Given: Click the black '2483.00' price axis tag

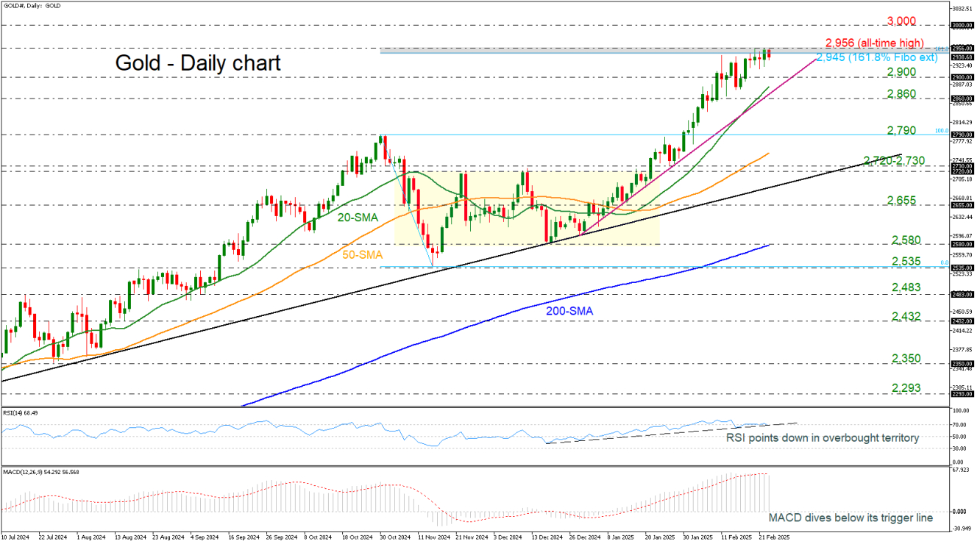Looking at the screenshot, I should click(962, 295).
